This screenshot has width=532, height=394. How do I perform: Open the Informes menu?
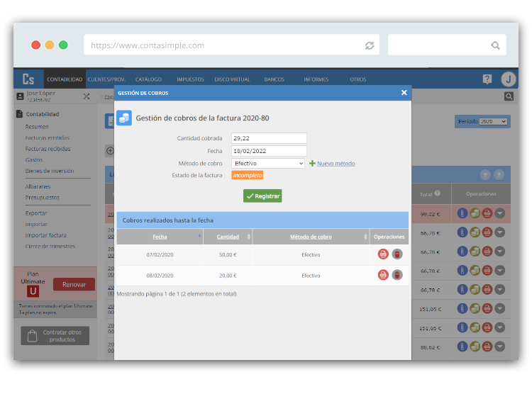click(x=316, y=79)
